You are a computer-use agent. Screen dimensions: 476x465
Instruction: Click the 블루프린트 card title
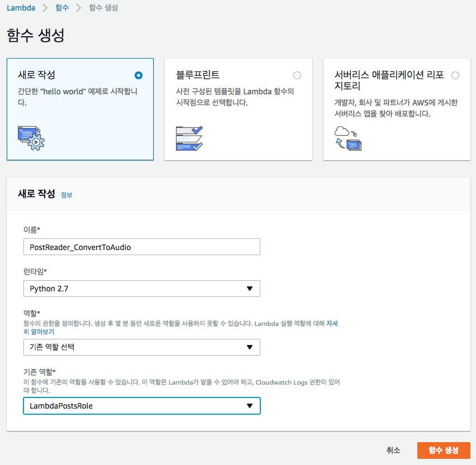[198, 75]
